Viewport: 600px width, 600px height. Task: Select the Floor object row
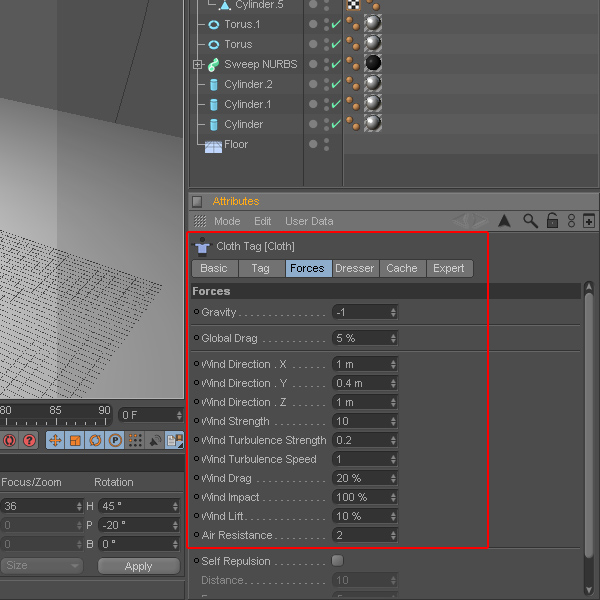[x=394, y=144]
